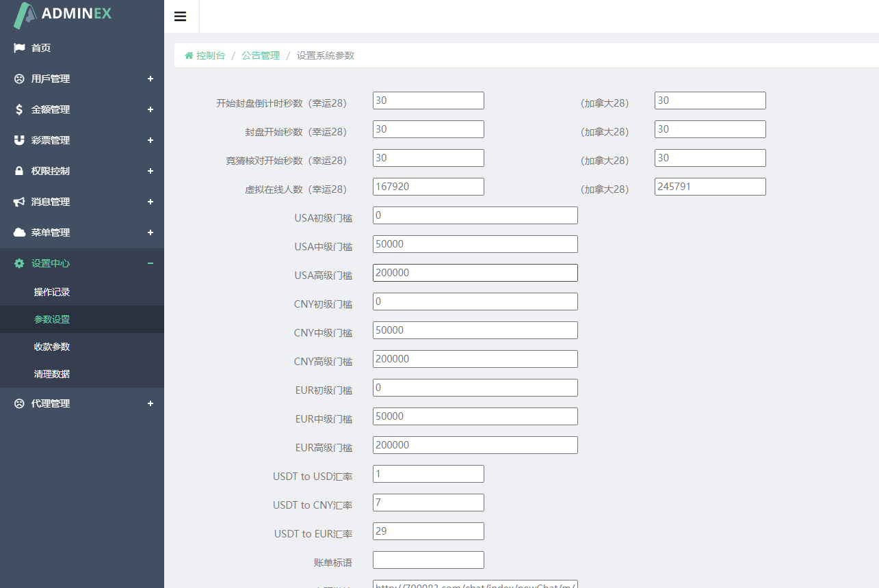Screen dimensions: 879x588
Task: Expand the 用户管理 plus sign
Action: 150,79
